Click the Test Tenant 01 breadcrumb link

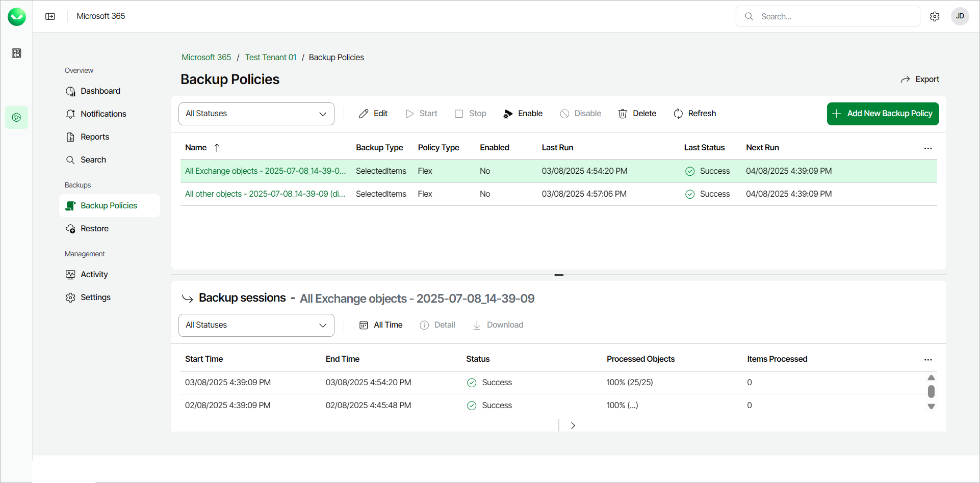[x=270, y=57]
